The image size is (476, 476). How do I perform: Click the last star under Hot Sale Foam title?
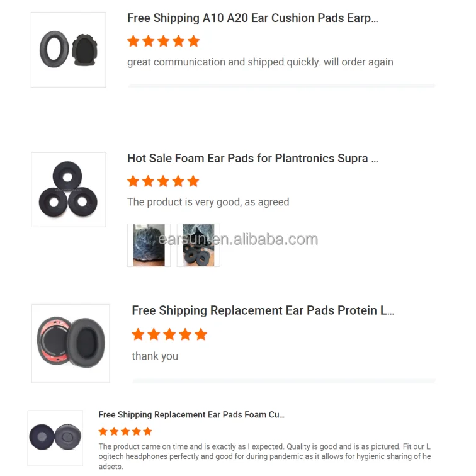click(193, 181)
